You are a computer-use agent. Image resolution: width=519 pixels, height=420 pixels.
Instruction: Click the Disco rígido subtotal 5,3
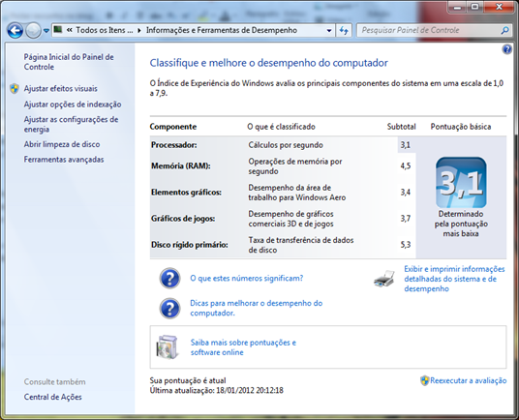(x=406, y=245)
